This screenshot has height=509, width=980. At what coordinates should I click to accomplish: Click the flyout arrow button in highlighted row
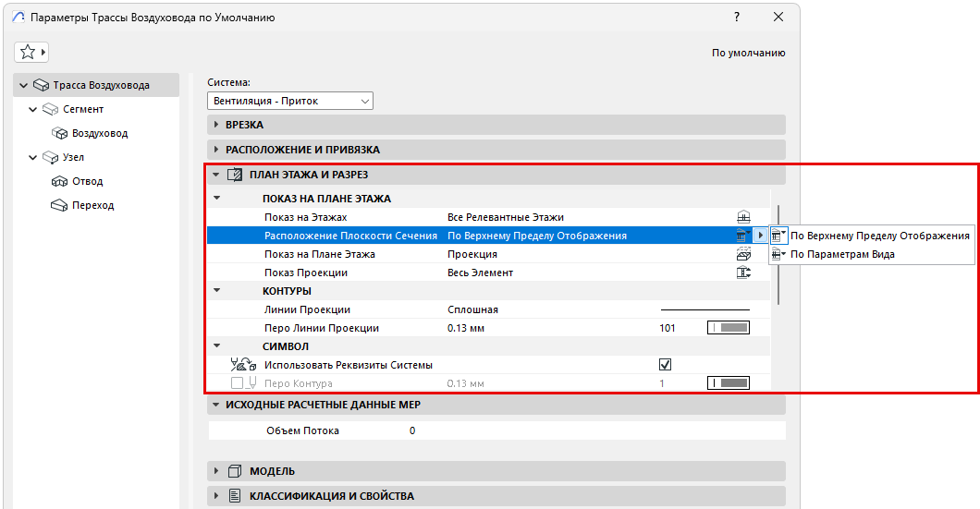tap(760, 236)
